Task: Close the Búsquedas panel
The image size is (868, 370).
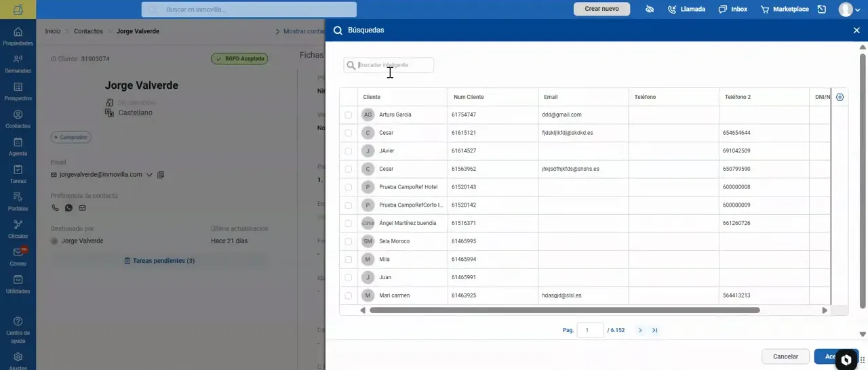Action: [x=856, y=30]
